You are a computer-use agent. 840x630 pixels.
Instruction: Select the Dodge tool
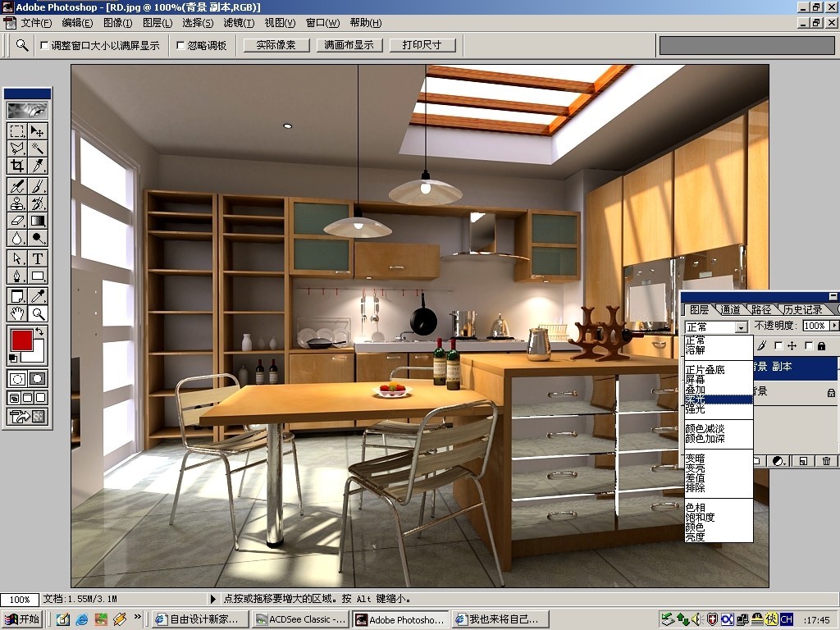38,237
